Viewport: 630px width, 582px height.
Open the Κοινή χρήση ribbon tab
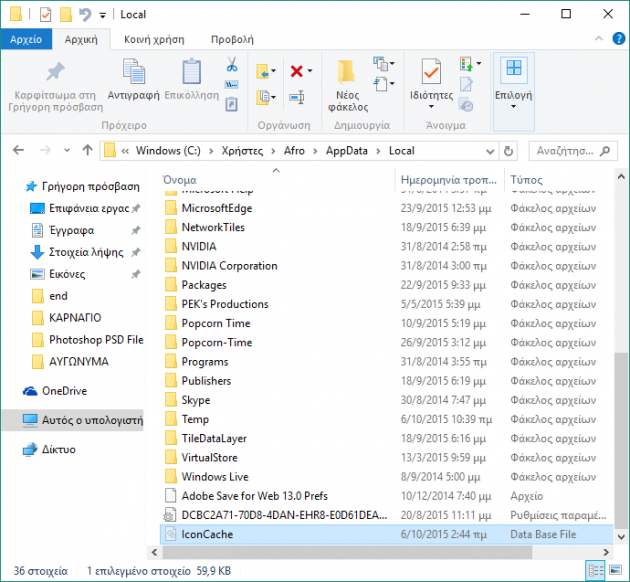point(154,39)
